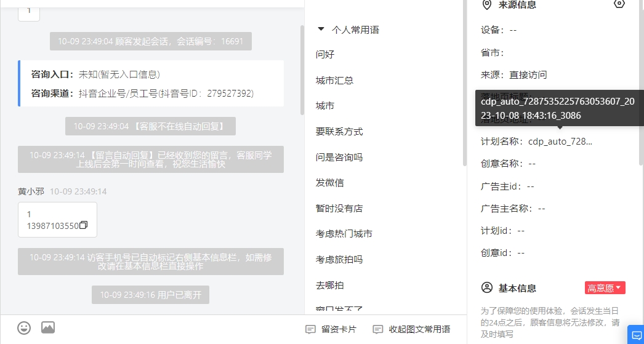The height and width of the screenshot is (344, 644).
Task: Select the 考虑旅拍吗 quick phrase
Action: tap(339, 260)
